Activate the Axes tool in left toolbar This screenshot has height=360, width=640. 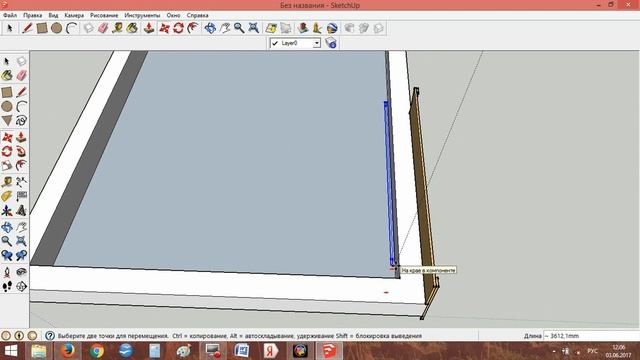coord(7,211)
